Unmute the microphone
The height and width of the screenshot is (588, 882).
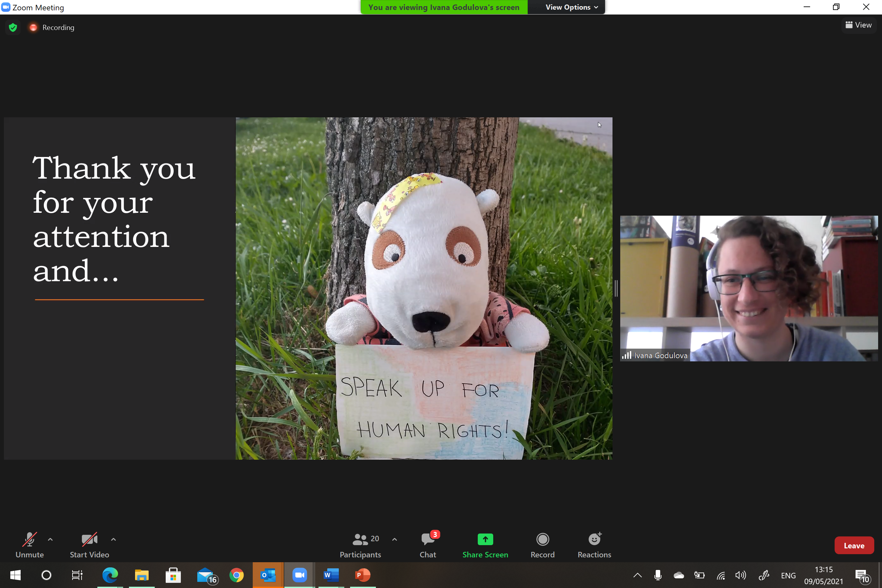(x=29, y=544)
